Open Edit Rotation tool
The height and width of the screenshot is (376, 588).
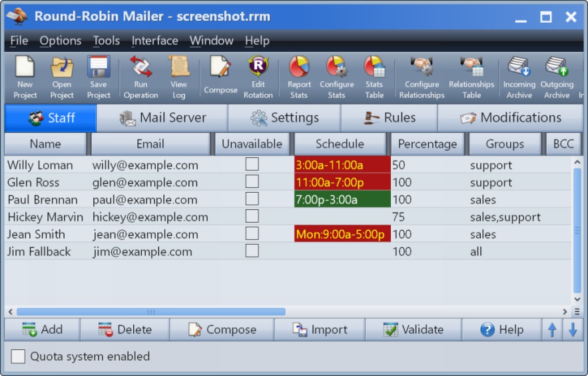[x=258, y=77]
